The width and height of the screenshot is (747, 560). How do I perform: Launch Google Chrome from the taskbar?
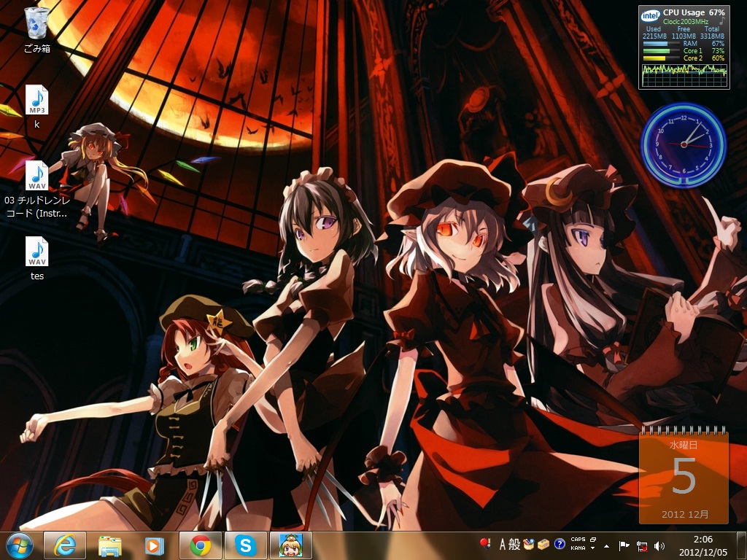click(x=201, y=545)
